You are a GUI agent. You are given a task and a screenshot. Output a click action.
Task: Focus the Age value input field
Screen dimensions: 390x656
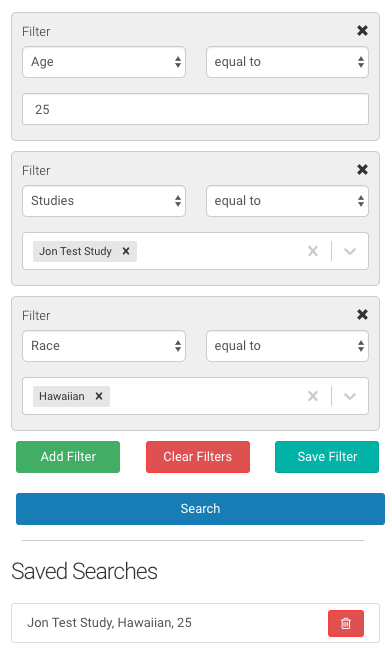[x=195, y=109]
